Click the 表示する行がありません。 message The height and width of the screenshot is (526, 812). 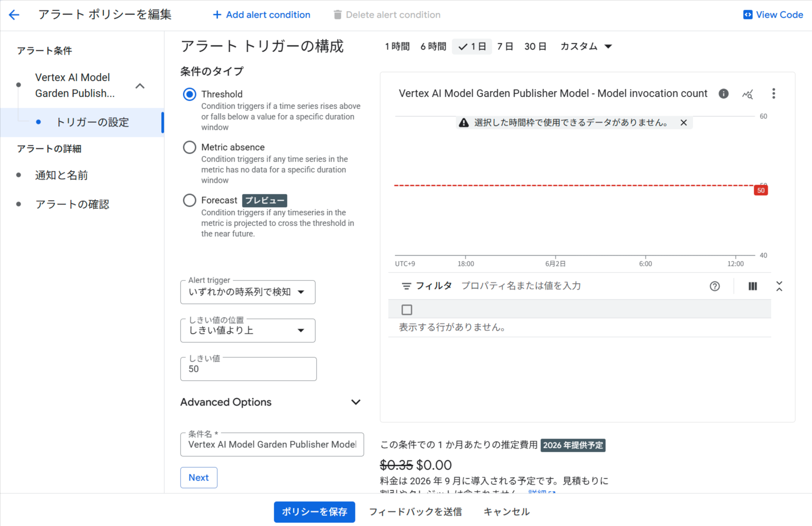[452, 327]
